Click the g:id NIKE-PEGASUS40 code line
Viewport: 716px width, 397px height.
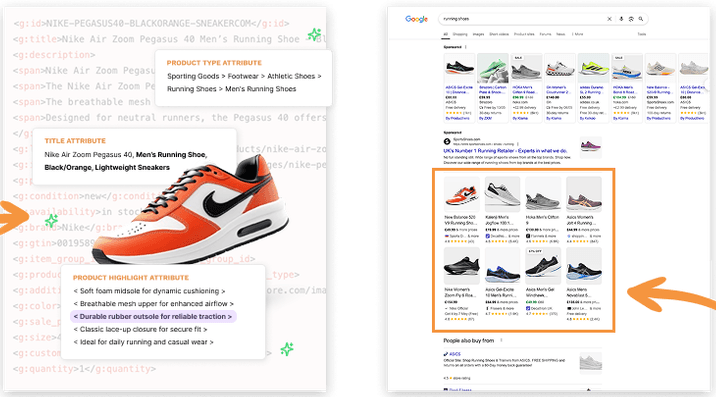point(151,23)
